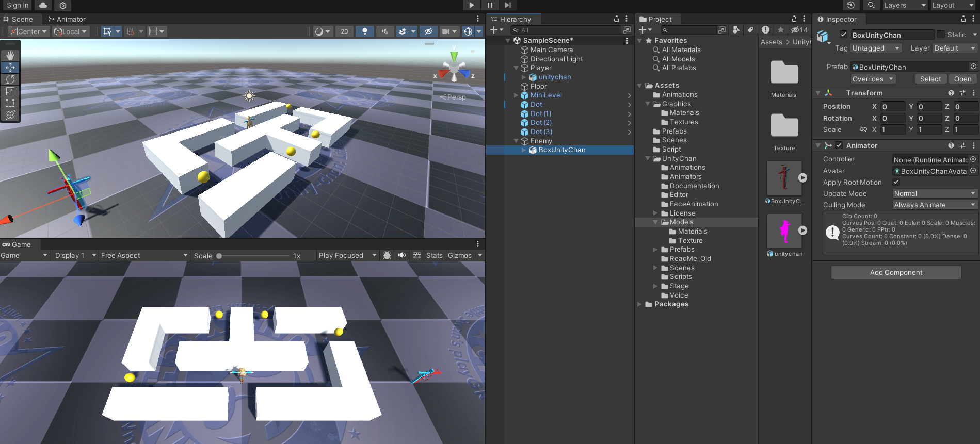Viewport: 980px width, 444px height.
Task: Select the Rotate tool in Scene
Action: [x=10, y=79]
